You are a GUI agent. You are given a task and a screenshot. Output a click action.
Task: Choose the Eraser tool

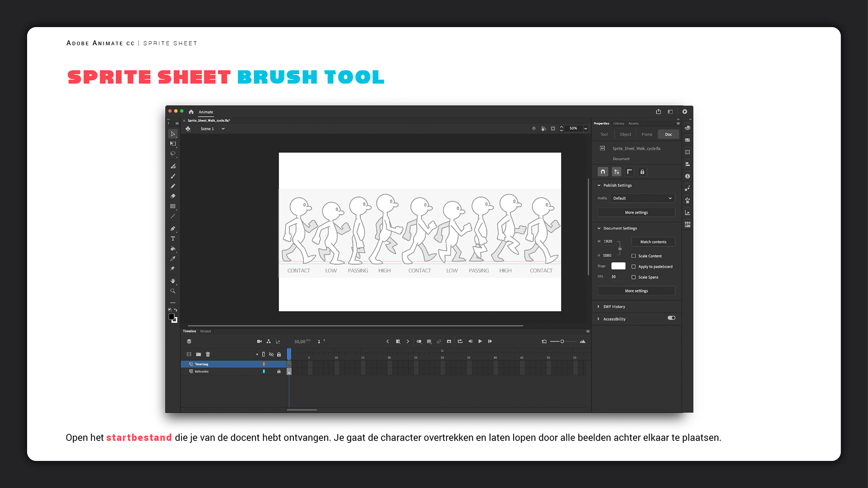point(173,196)
